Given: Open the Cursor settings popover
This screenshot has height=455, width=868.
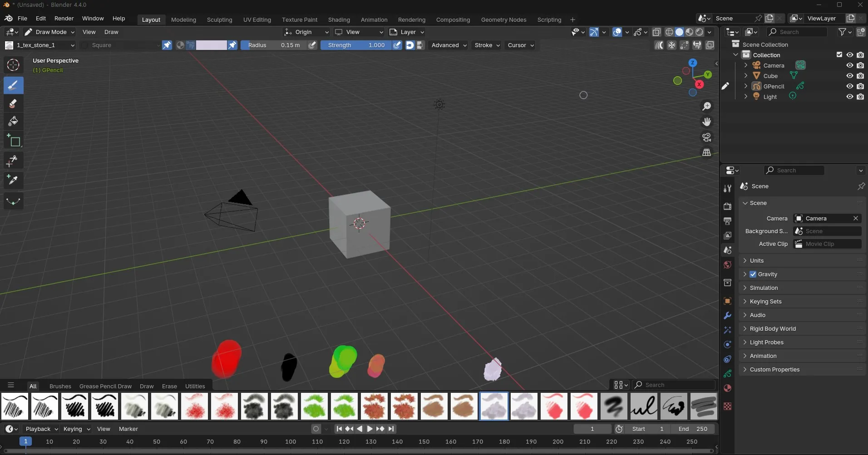Looking at the screenshot, I should point(520,45).
